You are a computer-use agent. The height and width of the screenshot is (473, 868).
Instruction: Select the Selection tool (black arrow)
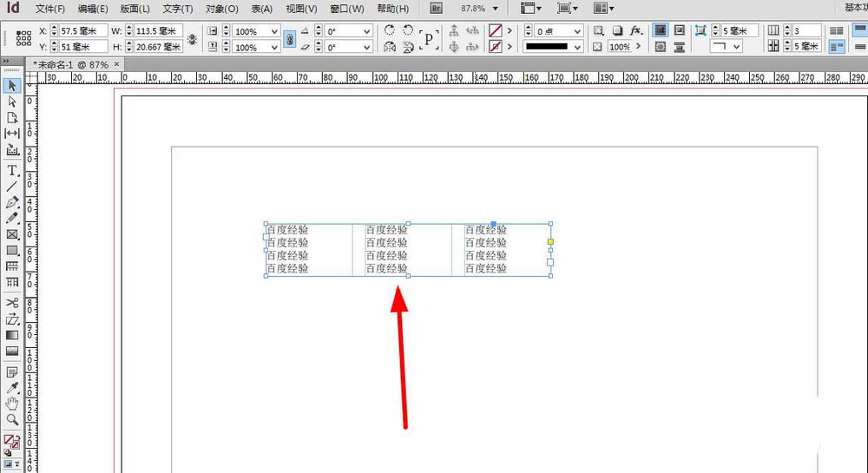(x=12, y=86)
